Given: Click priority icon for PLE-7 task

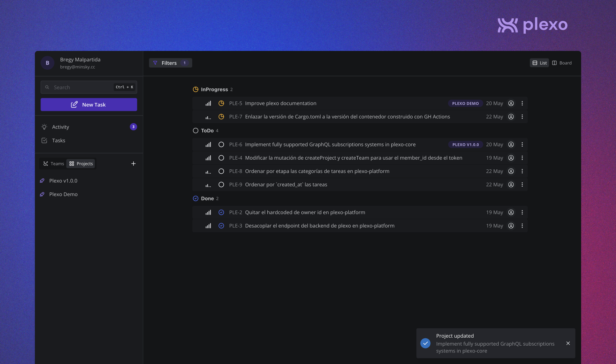Looking at the screenshot, I should (x=208, y=117).
